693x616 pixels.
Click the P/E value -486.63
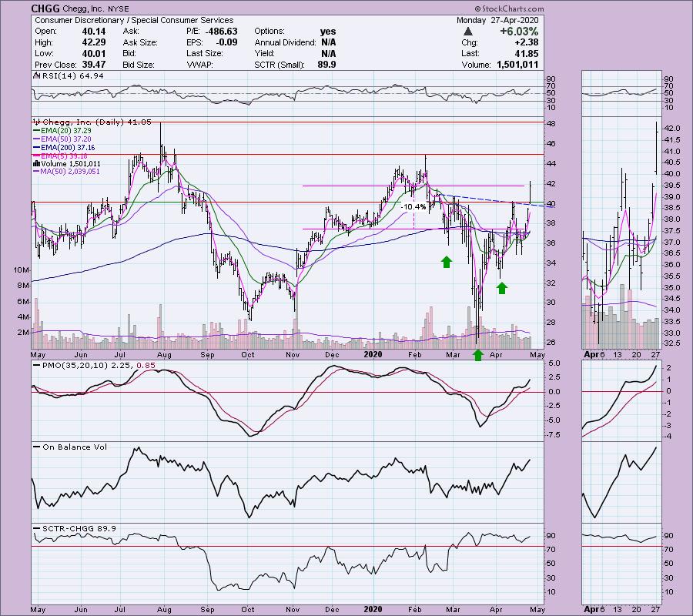pyautogui.click(x=221, y=32)
